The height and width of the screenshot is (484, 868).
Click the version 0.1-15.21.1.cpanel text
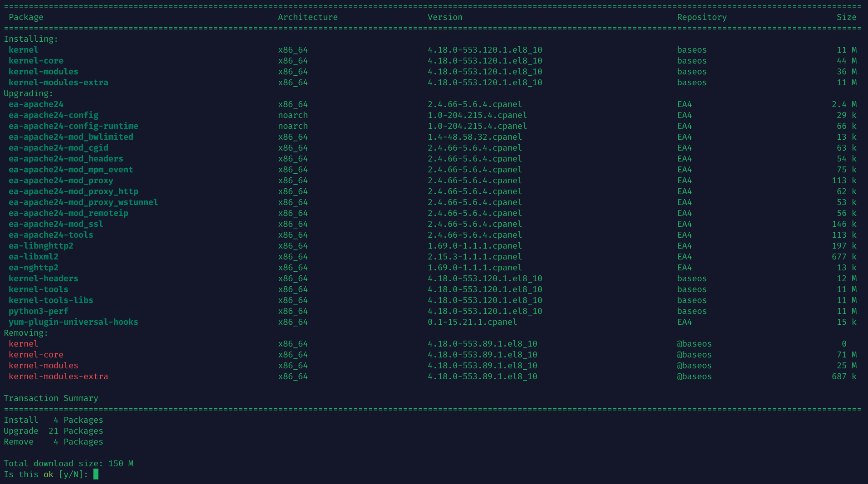coord(472,322)
